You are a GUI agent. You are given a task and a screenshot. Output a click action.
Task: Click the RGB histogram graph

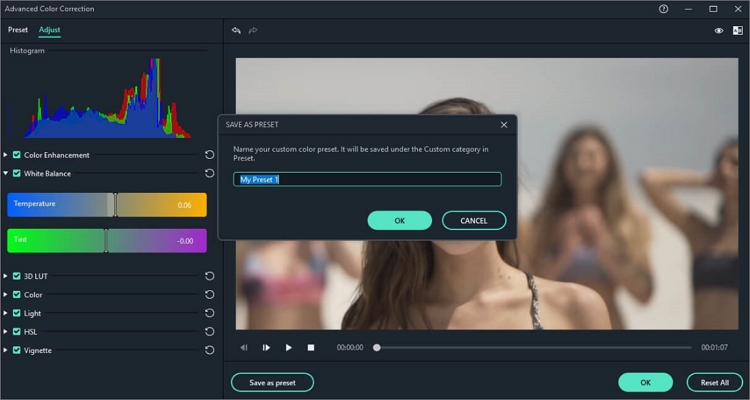click(x=99, y=98)
